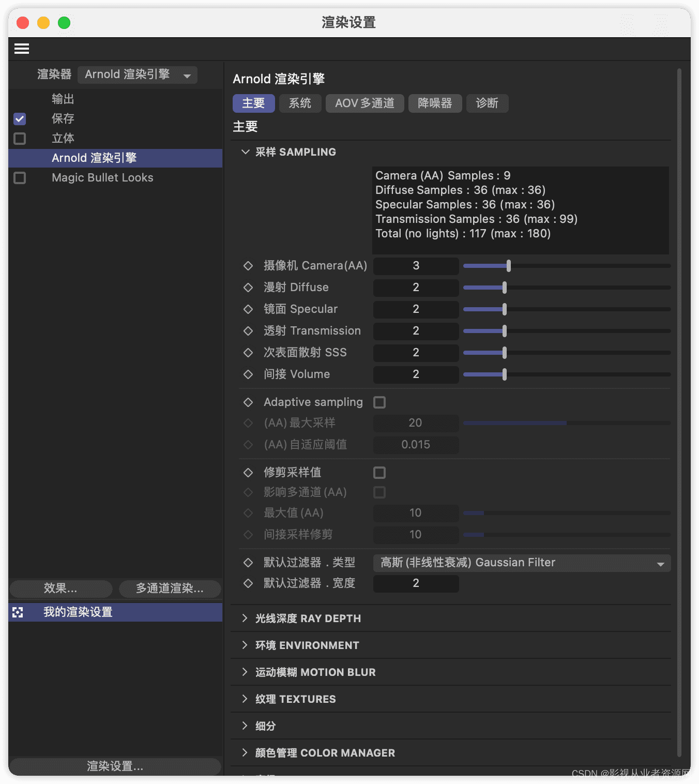Click the dimmed diamond beside 间接采样修剪
Image resolution: width=699 pixels, height=784 pixels.
pos(248,535)
